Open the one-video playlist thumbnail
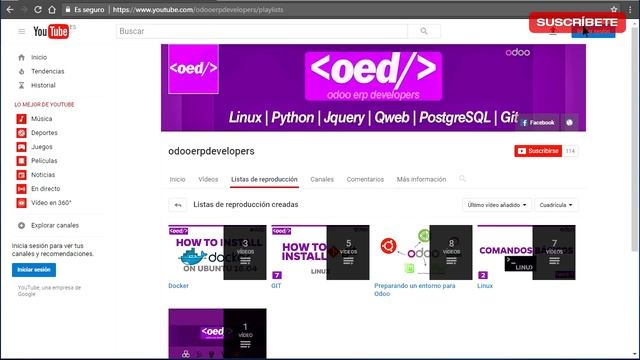Image resolution: width=640 pixels, height=360 pixels. [x=217, y=333]
